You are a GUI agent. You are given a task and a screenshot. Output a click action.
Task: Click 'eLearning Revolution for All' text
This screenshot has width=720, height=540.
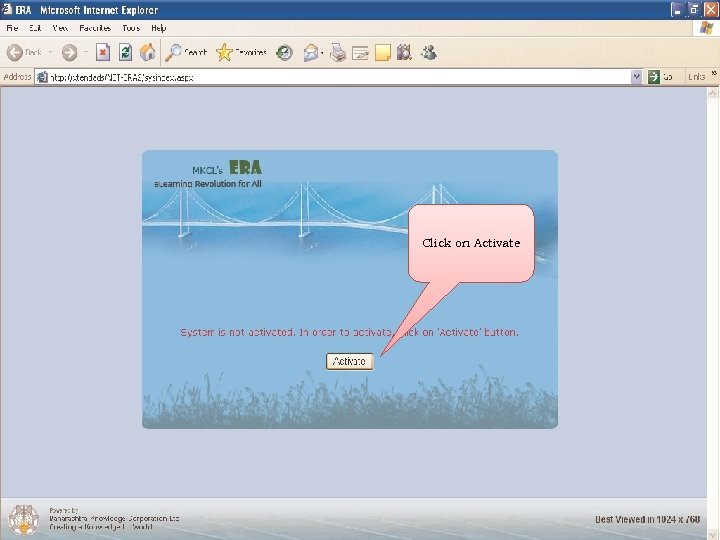pyautogui.click(x=208, y=184)
